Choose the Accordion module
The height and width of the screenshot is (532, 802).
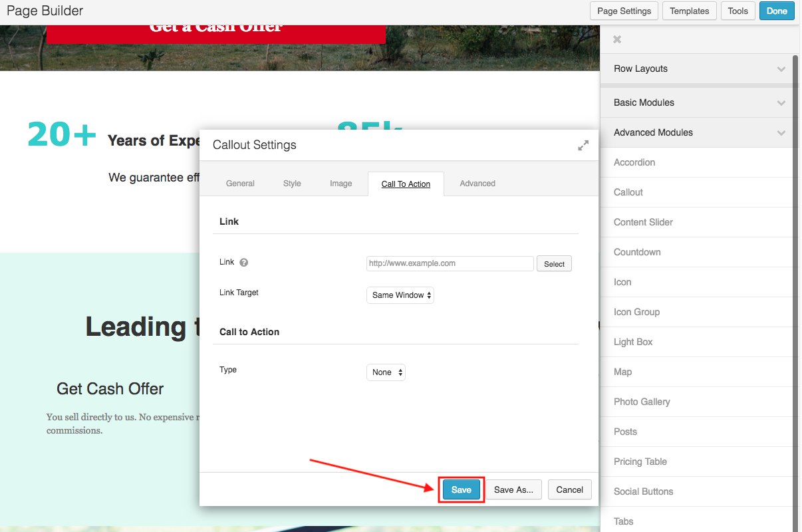pos(696,162)
